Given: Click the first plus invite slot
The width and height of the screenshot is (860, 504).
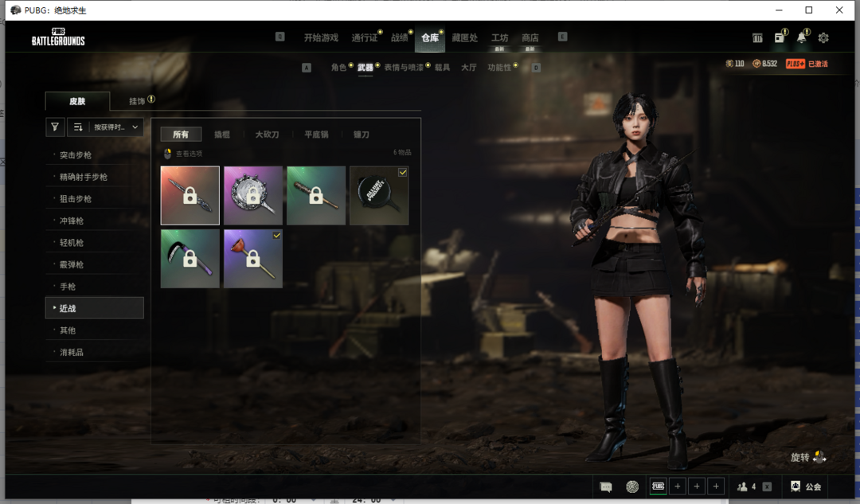Looking at the screenshot, I should (x=678, y=486).
